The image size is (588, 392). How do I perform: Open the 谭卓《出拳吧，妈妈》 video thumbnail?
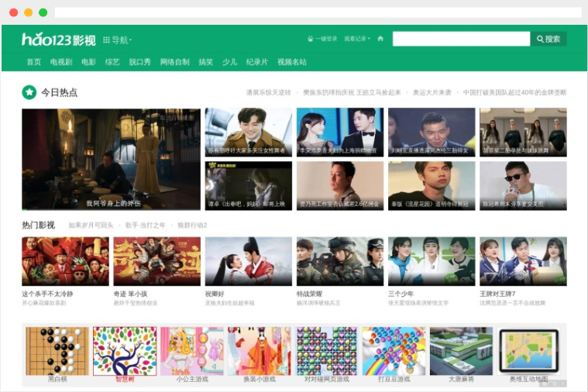(248, 186)
